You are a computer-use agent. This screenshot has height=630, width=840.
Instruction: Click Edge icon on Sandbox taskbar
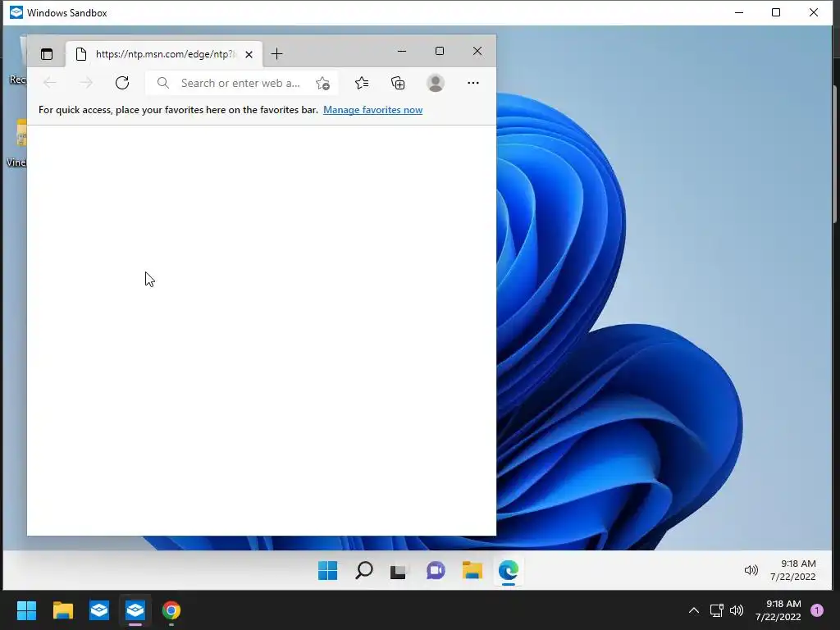[x=509, y=571]
